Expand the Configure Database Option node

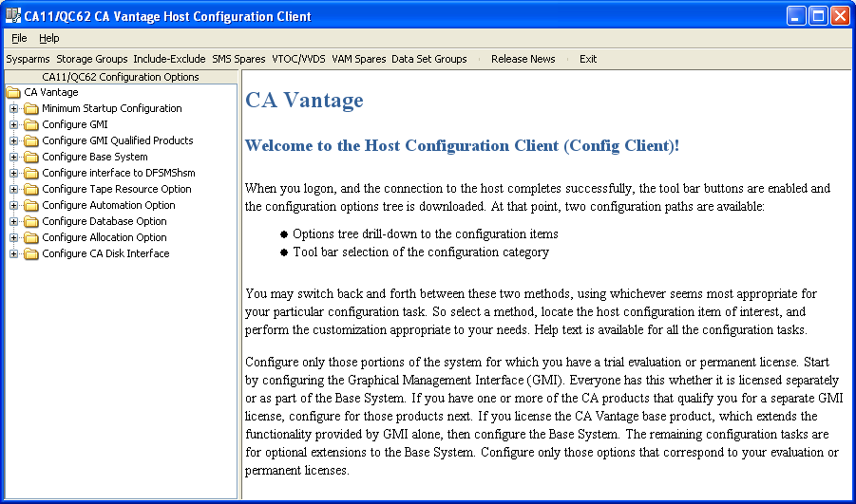click(x=13, y=221)
